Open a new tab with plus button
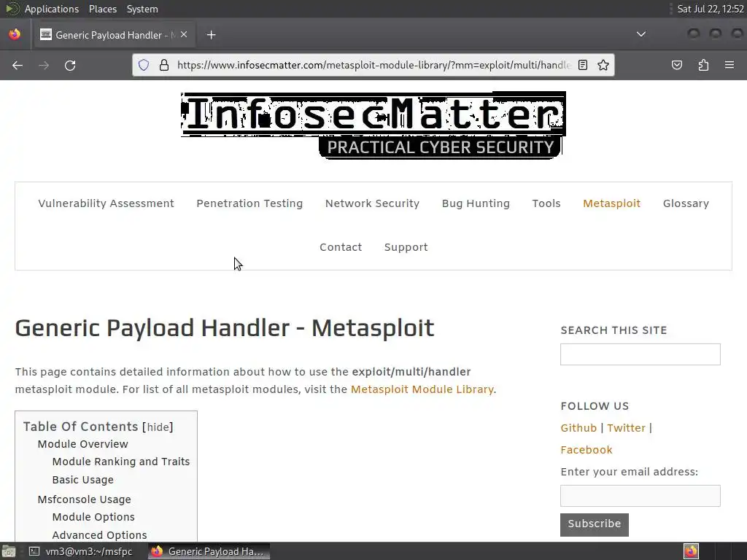The image size is (747, 560). coord(211,35)
